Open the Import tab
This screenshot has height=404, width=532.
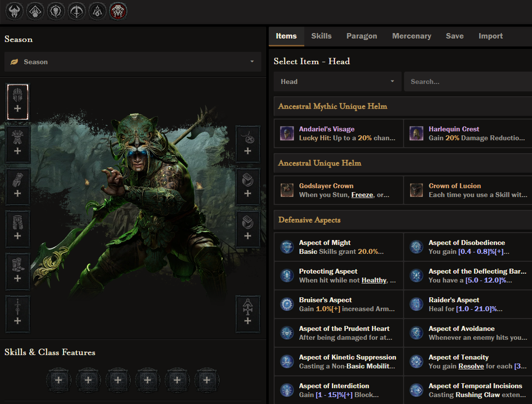[491, 36]
